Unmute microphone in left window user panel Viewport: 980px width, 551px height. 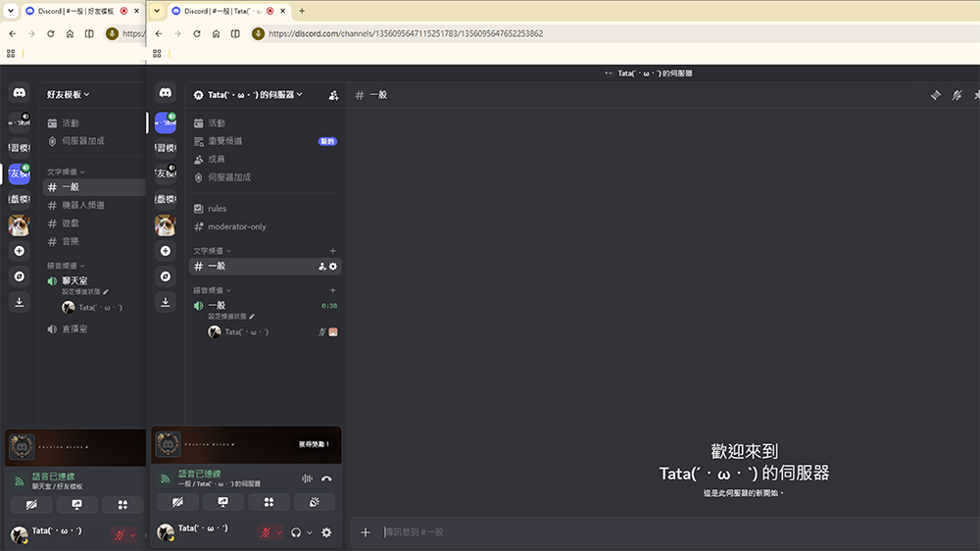pyautogui.click(x=120, y=534)
